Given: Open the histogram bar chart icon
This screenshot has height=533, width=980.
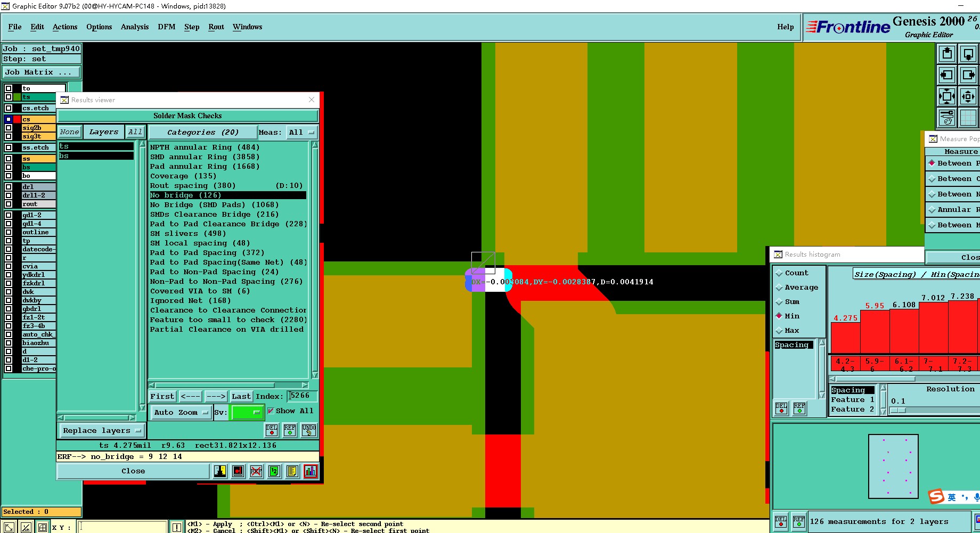Looking at the screenshot, I should 311,471.
